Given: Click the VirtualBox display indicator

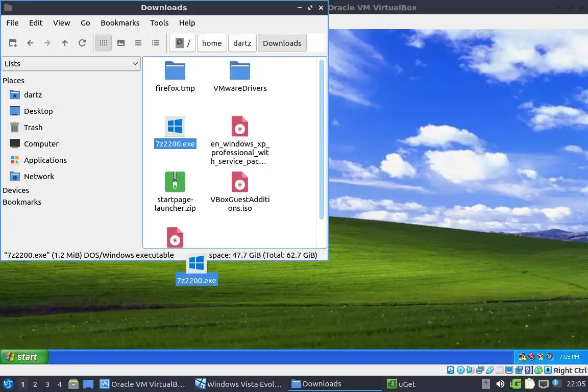Looking at the screenshot, I should [x=509, y=370].
